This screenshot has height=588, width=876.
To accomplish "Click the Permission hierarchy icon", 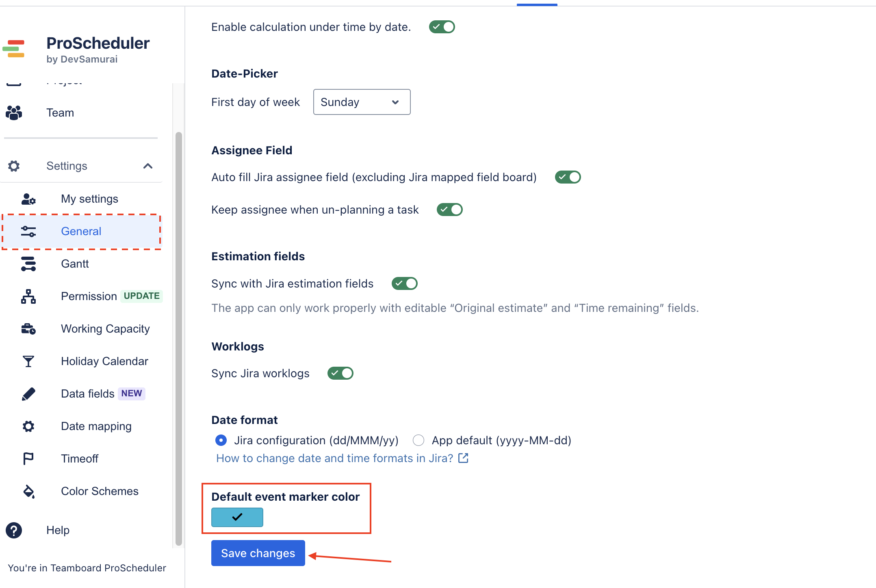I will tap(28, 296).
